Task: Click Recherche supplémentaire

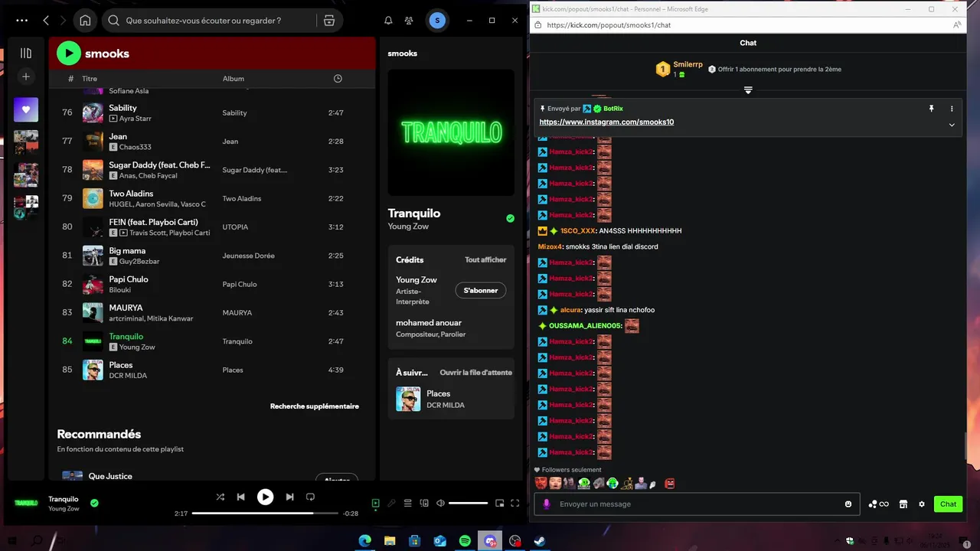Action: [315, 406]
